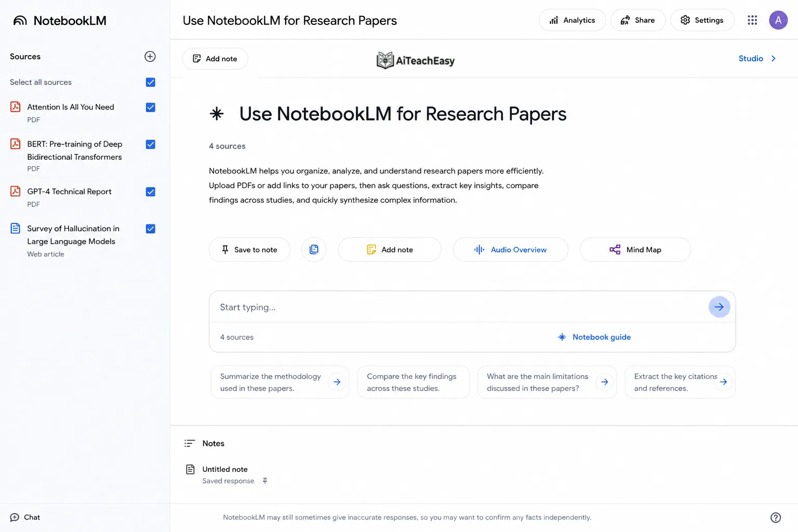Click Start typing input field
Image resolution: width=798 pixels, height=532 pixels.
pyautogui.click(x=460, y=307)
